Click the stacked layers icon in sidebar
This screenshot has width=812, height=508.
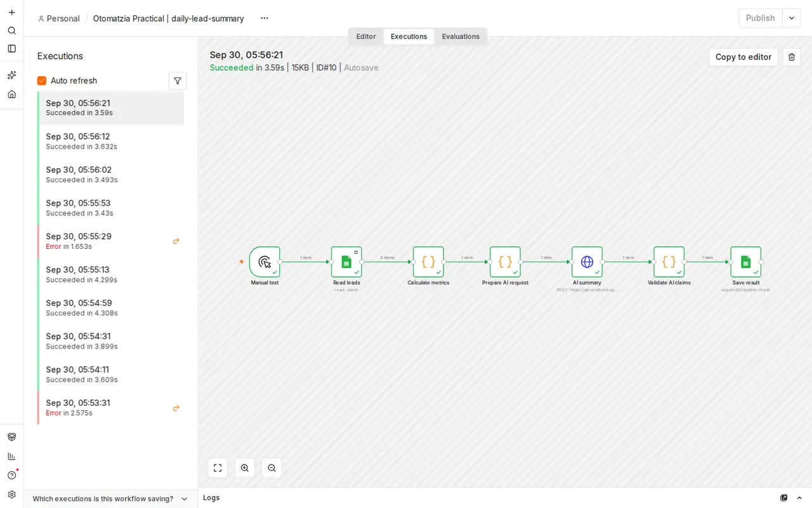(11, 437)
